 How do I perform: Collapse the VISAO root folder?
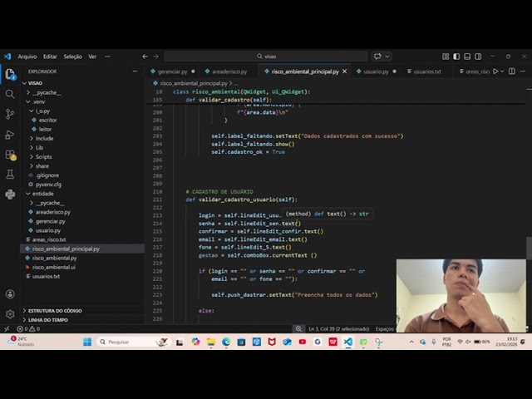click(24, 83)
